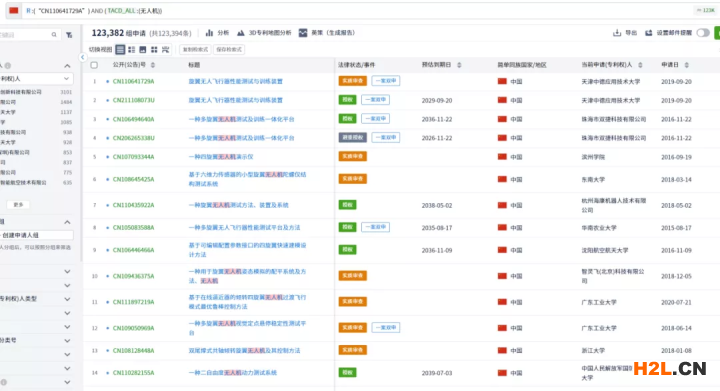Toggle the email alert switch
720x391 pixels.
pyautogui.click(x=703, y=33)
